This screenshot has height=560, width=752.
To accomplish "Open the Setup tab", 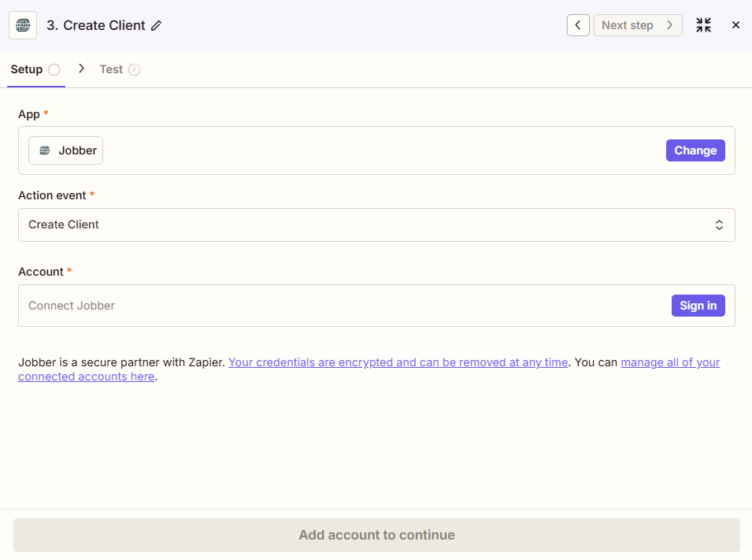I will point(36,69).
